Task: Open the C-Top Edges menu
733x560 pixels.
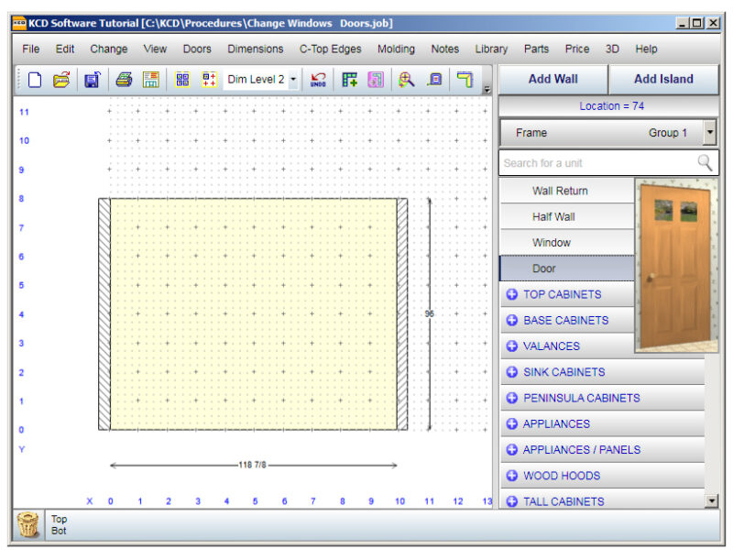Action: 330,49
